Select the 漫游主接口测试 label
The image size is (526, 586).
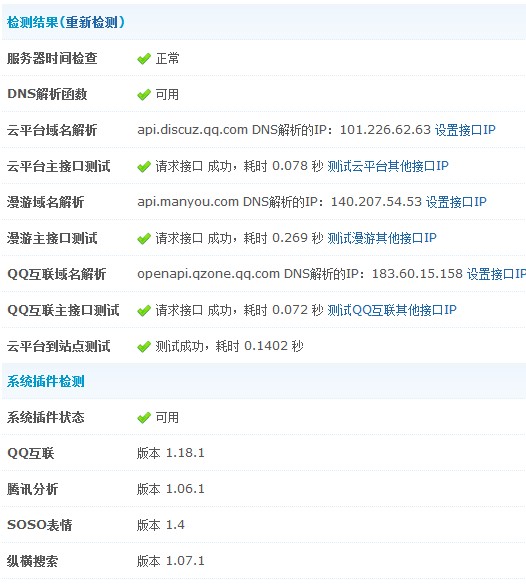[52, 238]
